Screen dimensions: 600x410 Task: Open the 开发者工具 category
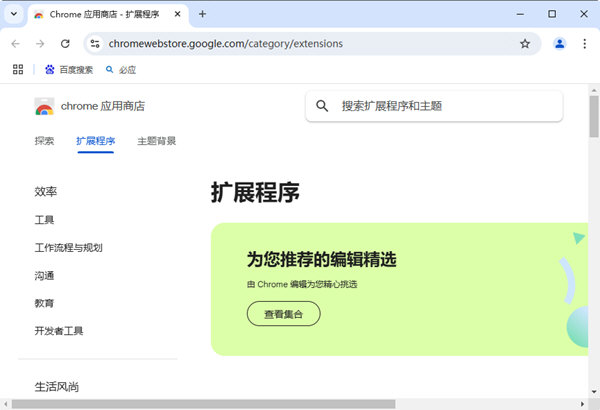click(59, 331)
